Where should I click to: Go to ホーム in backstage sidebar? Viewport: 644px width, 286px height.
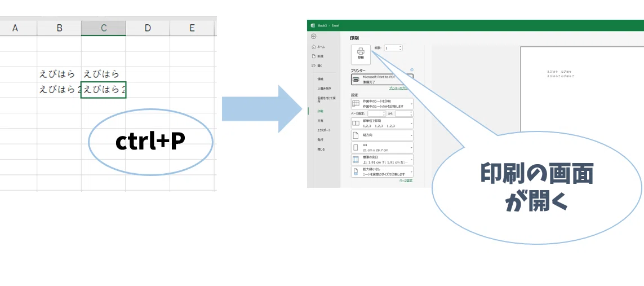[319, 47]
